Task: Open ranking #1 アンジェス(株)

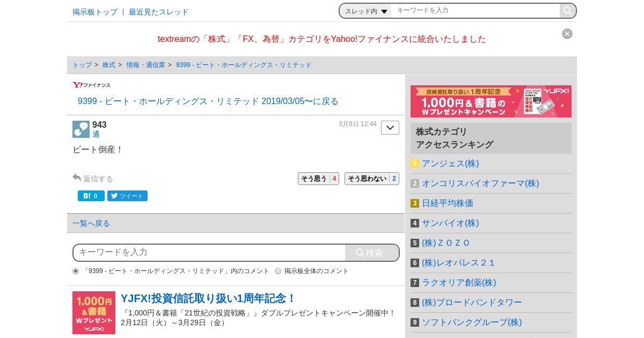Action: (450, 164)
